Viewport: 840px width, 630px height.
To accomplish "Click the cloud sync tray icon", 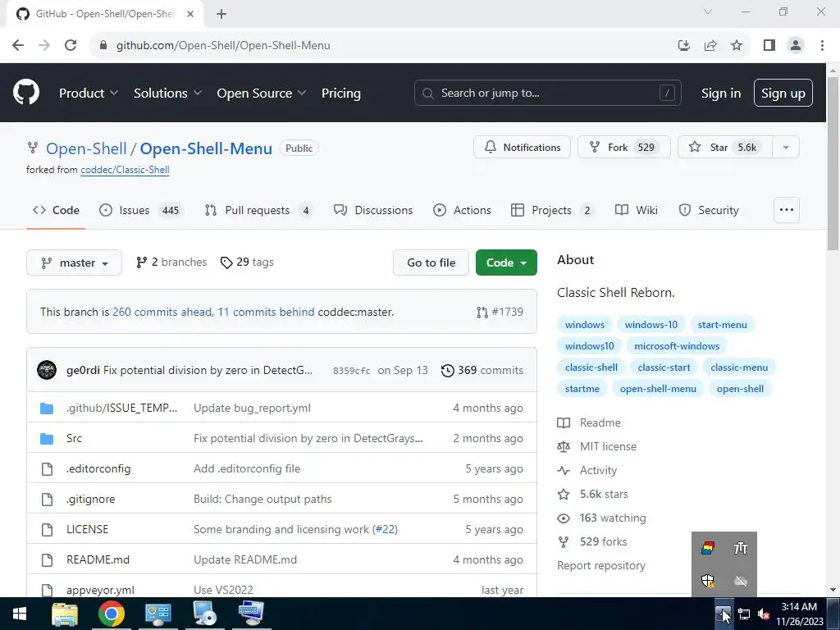I will [x=741, y=581].
